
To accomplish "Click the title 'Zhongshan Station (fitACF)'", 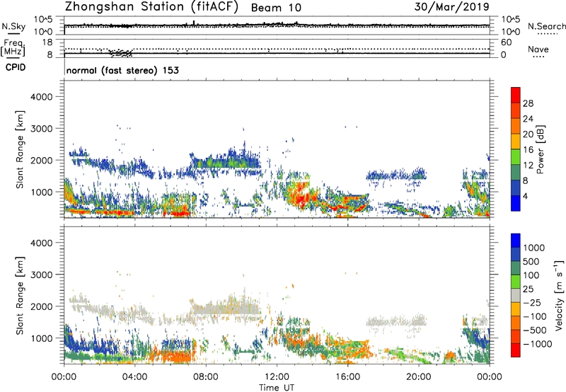I will coord(152,7).
